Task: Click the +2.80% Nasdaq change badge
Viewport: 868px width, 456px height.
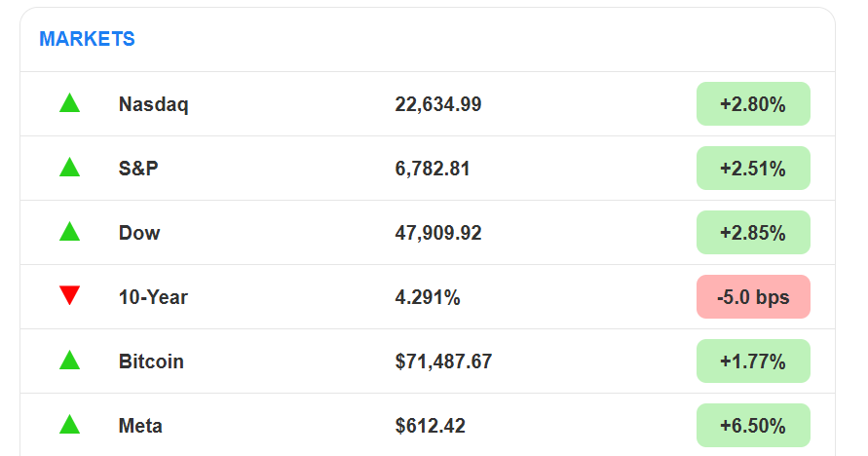Action: (753, 104)
